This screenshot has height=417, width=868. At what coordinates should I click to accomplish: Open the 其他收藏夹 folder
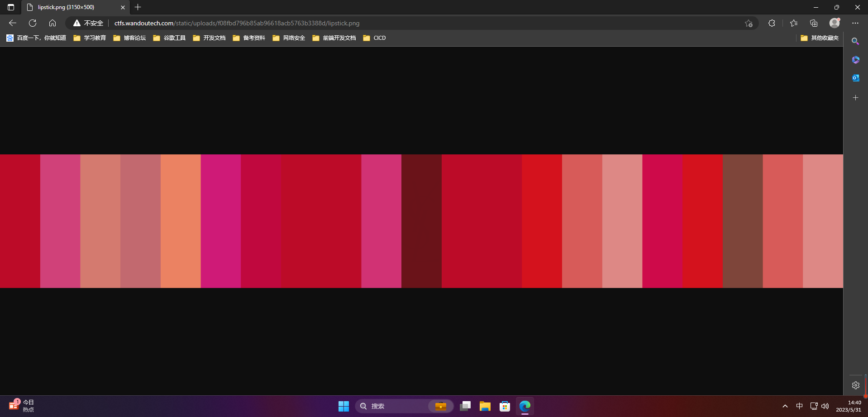click(x=820, y=38)
